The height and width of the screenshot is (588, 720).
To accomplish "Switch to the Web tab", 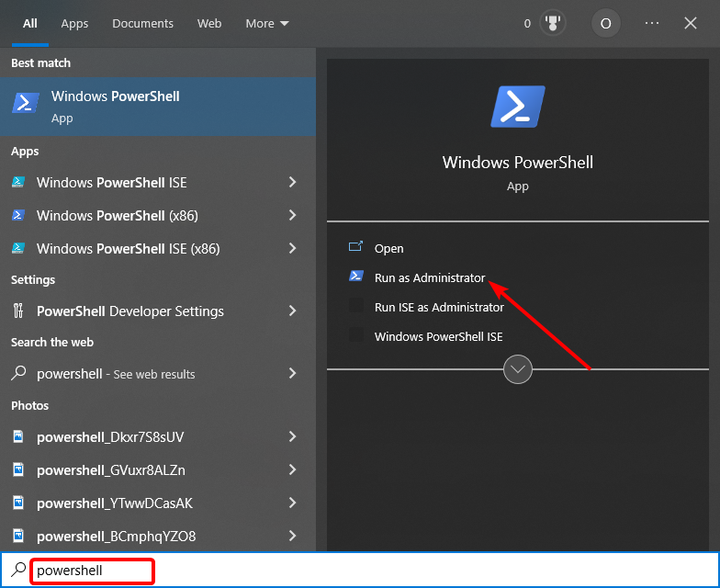I will pos(209,24).
